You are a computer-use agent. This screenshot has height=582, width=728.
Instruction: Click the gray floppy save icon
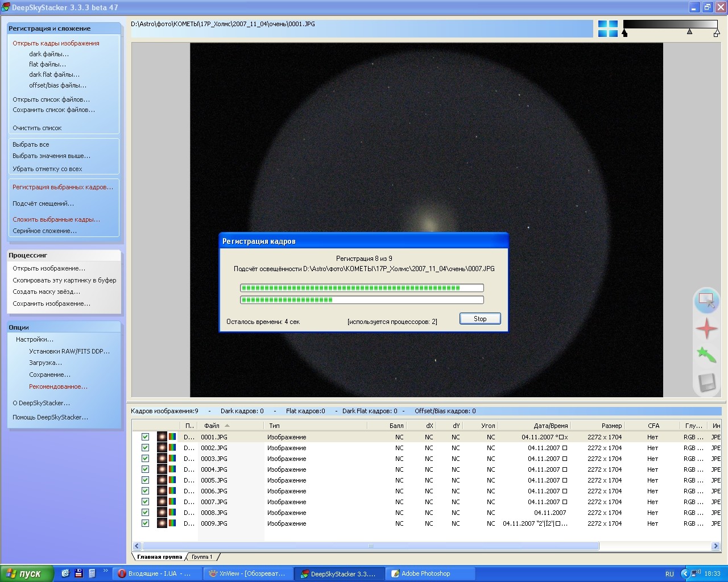pos(706,383)
